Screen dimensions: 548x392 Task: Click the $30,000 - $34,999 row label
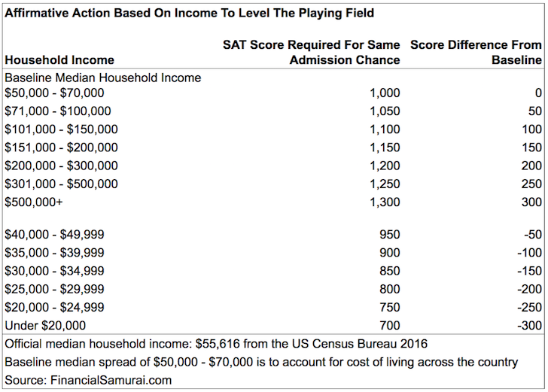click(x=54, y=270)
